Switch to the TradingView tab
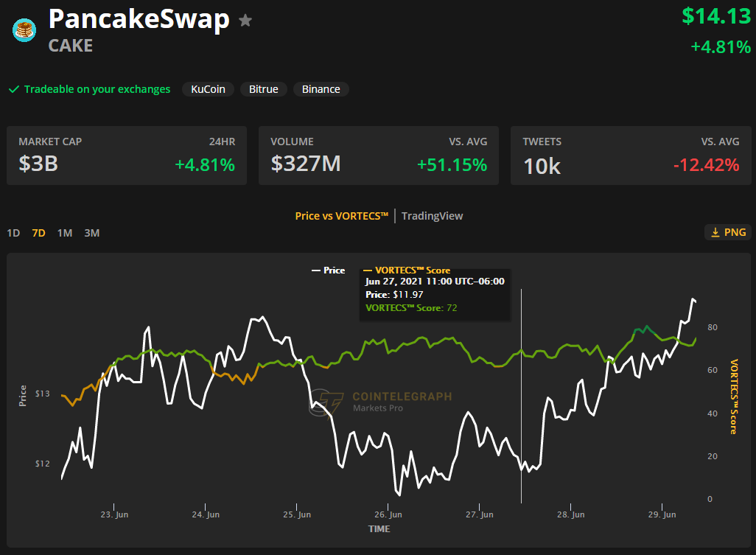Screen dimensions: 756x555 coord(432,216)
